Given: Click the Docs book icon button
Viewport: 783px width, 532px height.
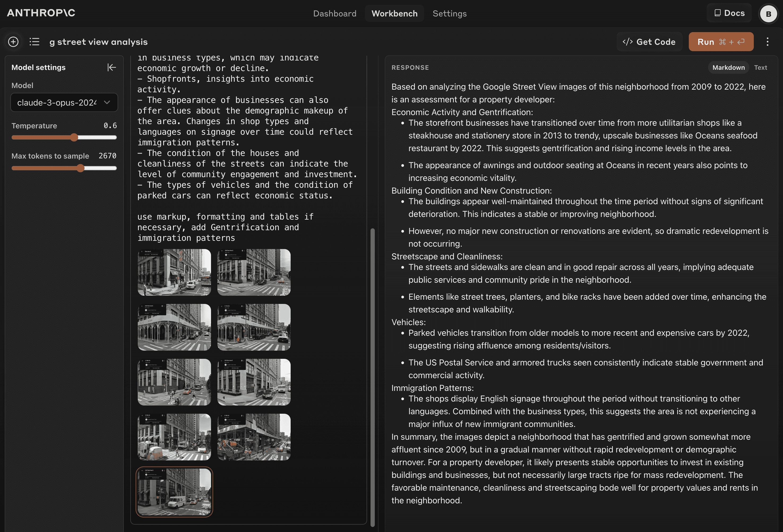Looking at the screenshot, I should [x=729, y=13].
